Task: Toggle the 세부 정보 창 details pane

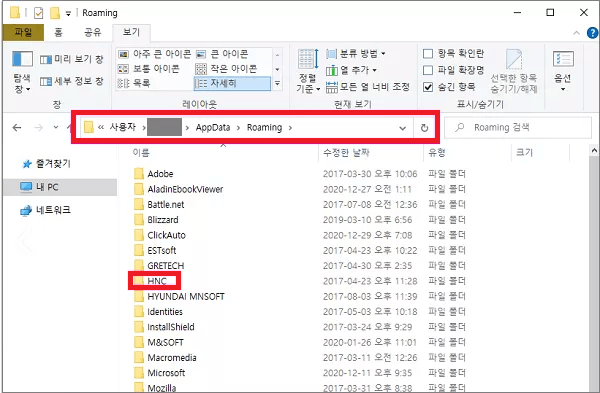Action: (x=72, y=81)
